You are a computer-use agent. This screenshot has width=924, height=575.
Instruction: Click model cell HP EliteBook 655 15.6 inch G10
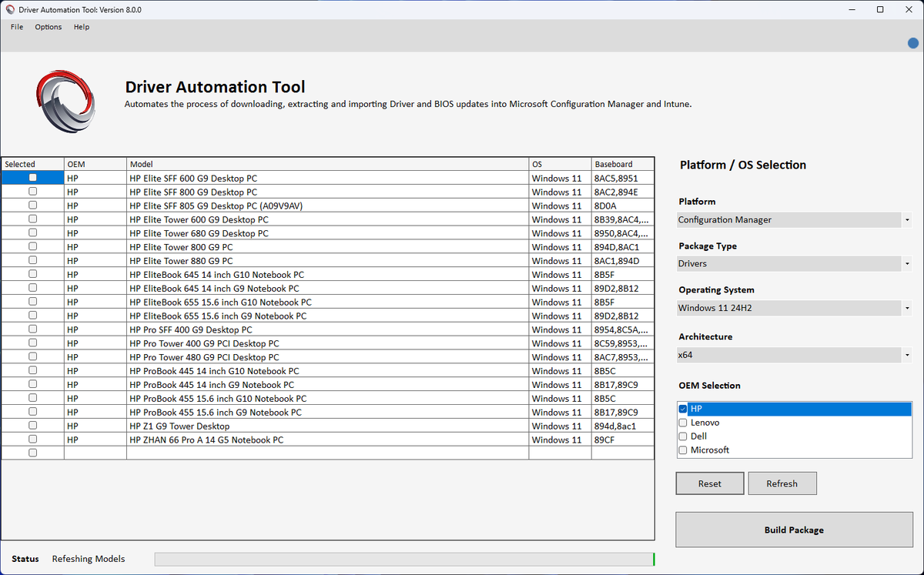click(x=327, y=302)
